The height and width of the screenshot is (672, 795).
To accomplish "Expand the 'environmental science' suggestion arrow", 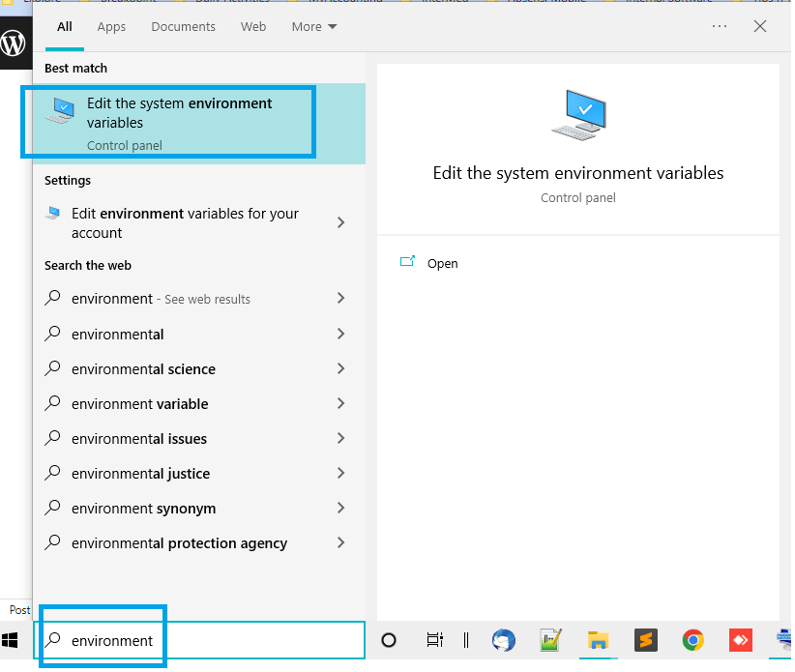I will (340, 368).
